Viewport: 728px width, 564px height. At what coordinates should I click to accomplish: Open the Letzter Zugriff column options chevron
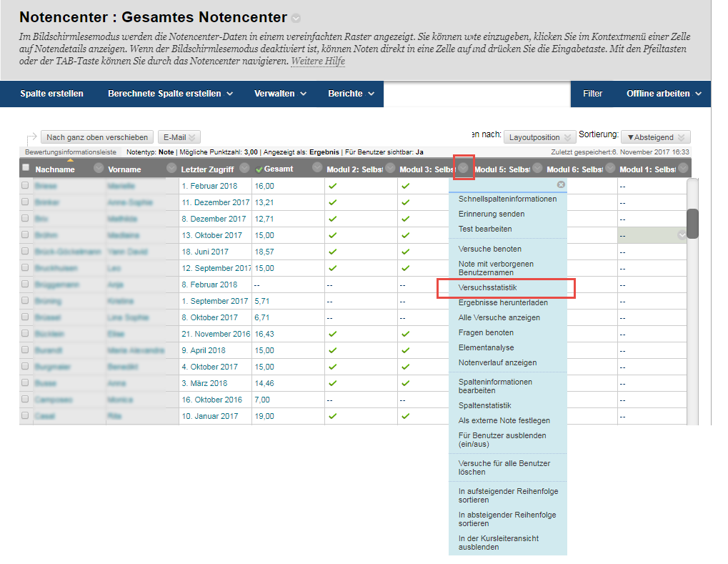(244, 169)
